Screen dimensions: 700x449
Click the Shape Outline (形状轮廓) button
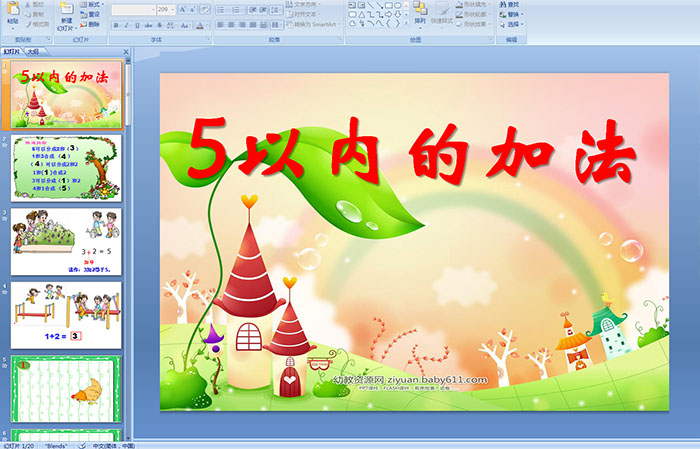click(x=473, y=14)
